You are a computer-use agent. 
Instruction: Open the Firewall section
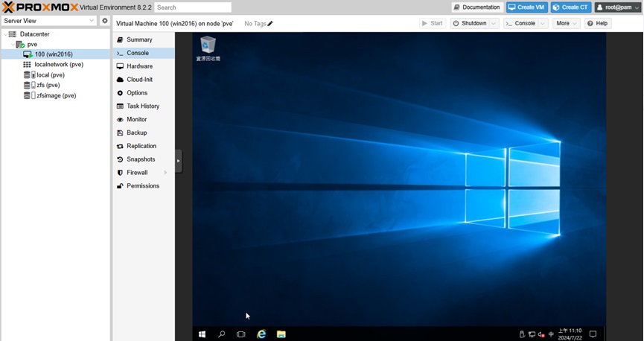coord(144,173)
